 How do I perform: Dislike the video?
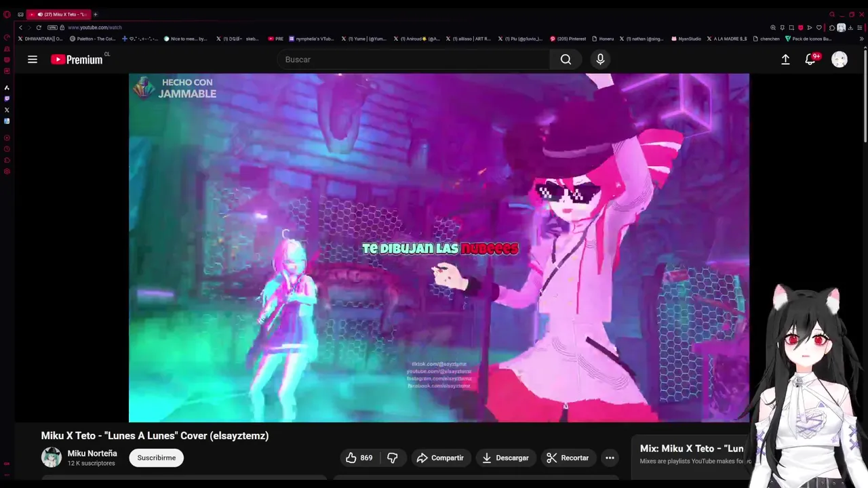(392, 458)
